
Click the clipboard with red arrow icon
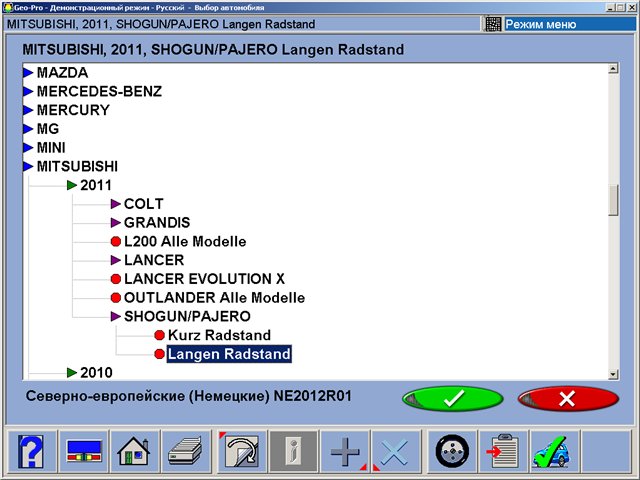pyautogui.click(x=503, y=451)
